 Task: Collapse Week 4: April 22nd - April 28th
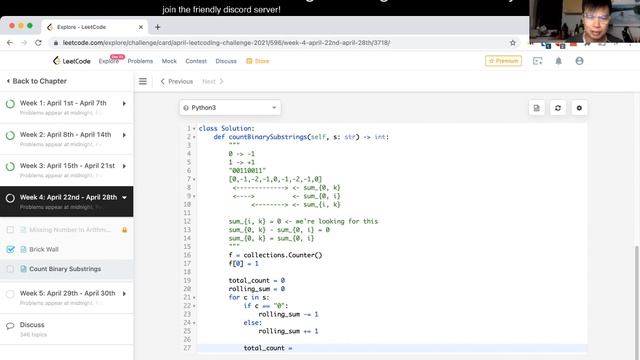pos(124,198)
